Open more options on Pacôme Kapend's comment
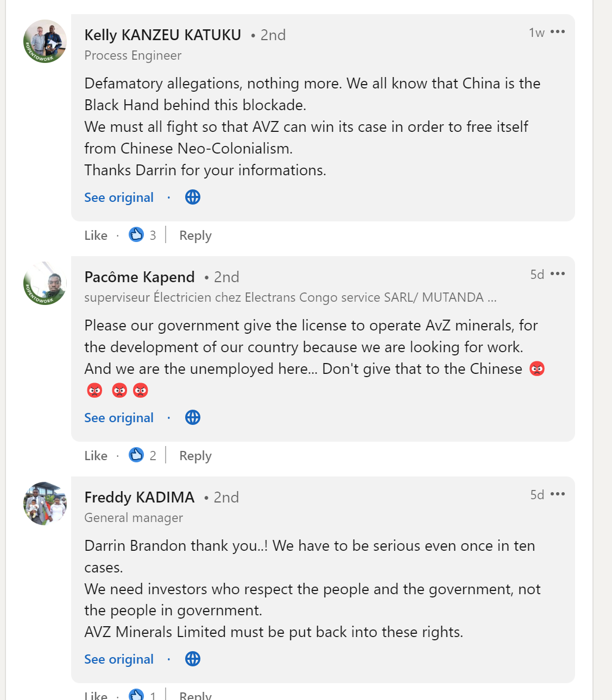 [x=558, y=274]
